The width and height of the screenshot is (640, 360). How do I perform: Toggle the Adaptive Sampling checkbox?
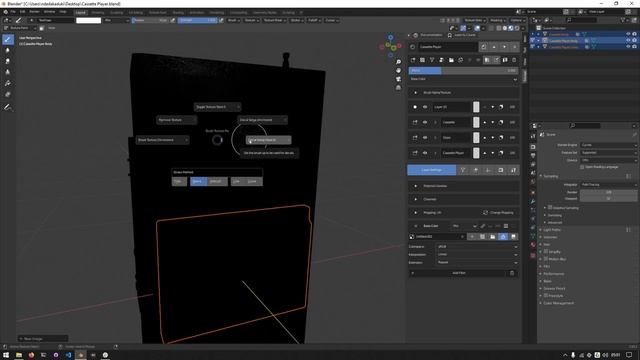coord(550,208)
